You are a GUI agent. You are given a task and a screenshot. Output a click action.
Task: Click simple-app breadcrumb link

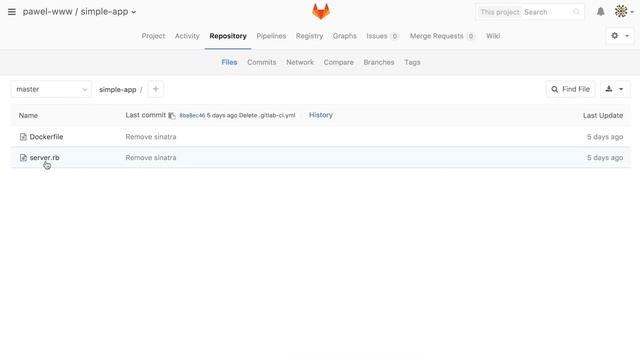[x=118, y=90]
